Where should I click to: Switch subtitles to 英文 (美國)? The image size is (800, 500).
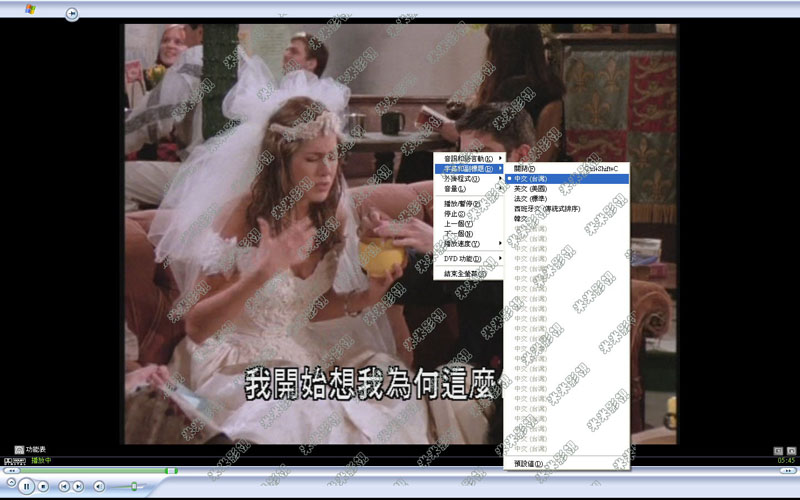click(x=567, y=189)
